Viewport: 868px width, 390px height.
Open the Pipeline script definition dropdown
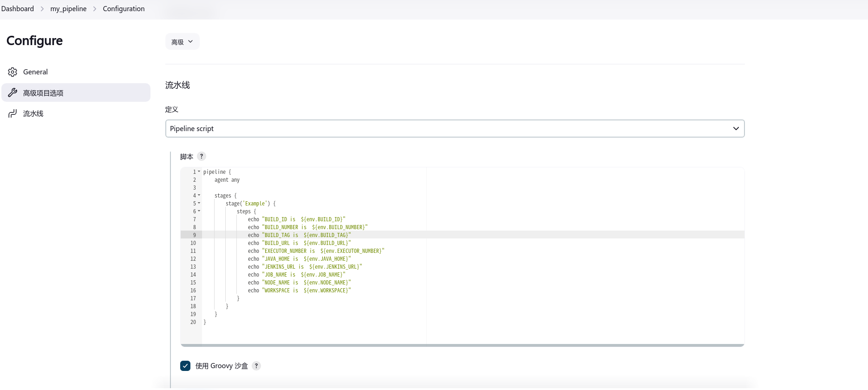point(455,129)
